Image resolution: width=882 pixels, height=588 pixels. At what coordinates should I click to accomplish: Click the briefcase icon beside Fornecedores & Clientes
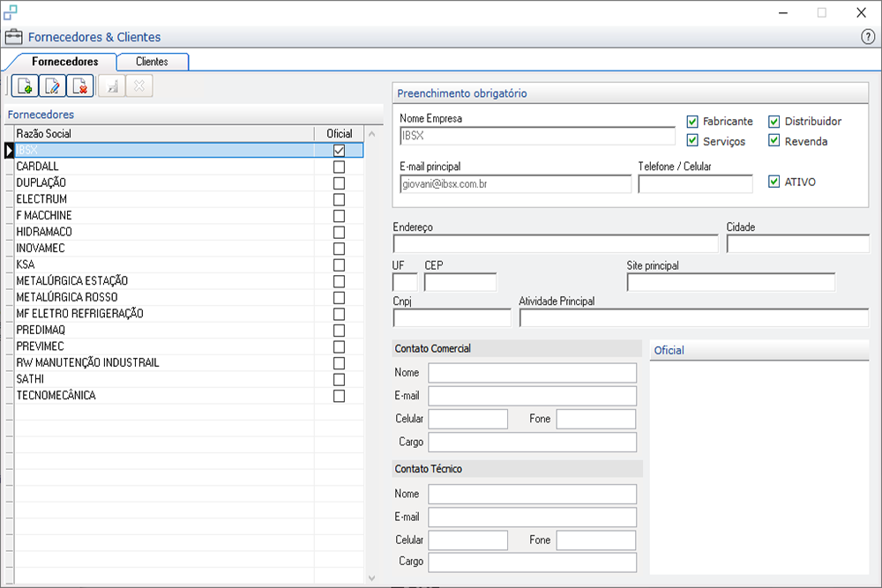coord(13,37)
